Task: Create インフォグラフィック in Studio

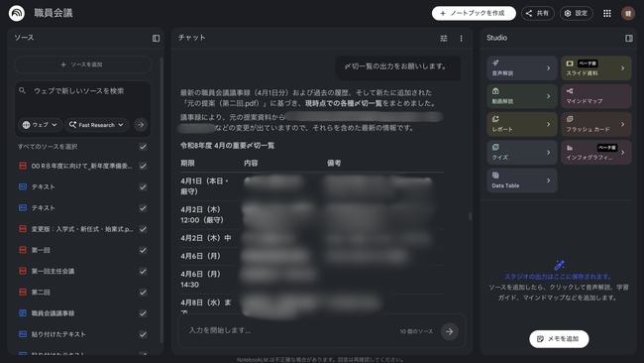Action: 595,153
